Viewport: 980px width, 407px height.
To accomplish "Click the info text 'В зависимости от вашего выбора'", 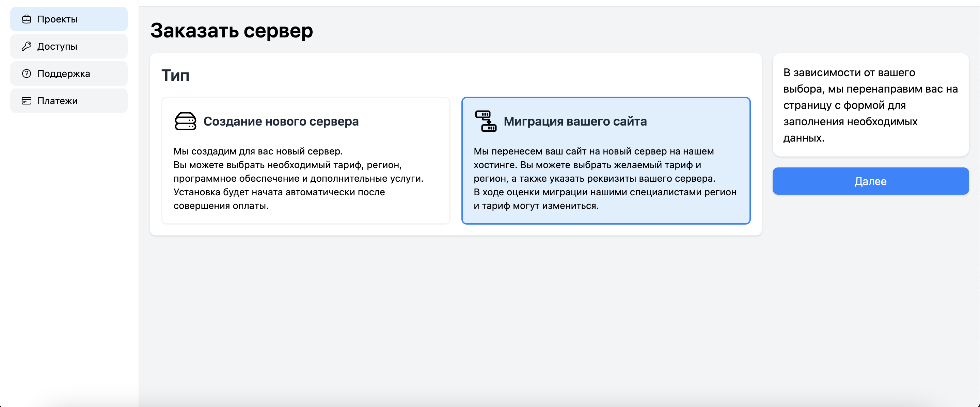I will (849, 81).
